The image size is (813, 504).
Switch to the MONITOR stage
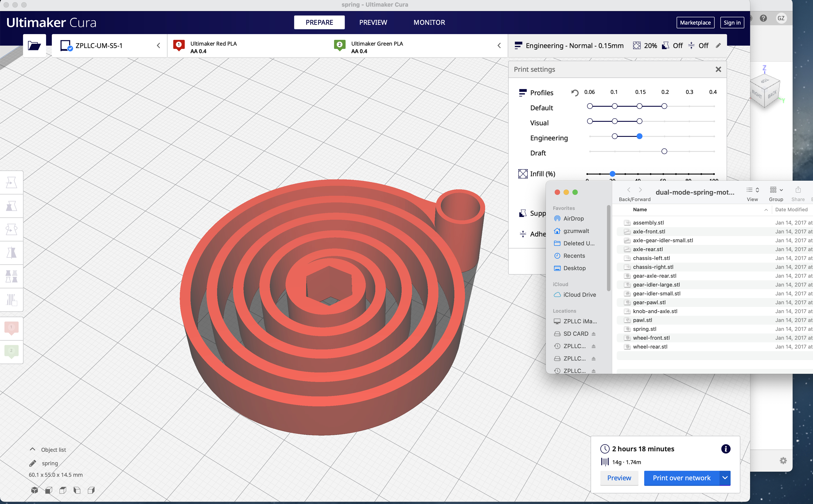pyautogui.click(x=429, y=22)
